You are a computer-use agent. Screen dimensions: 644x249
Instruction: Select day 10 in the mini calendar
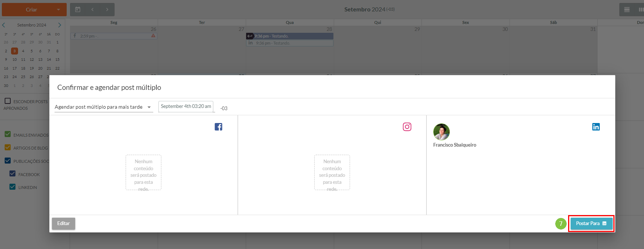pyautogui.click(x=14, y=59)
